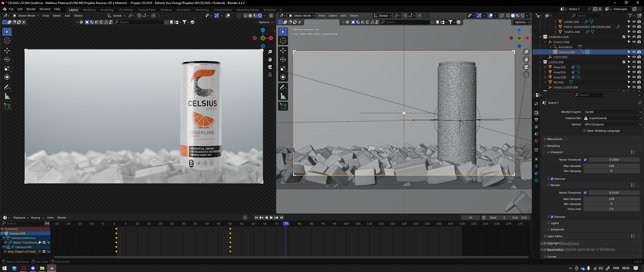
Task: Toggle CAMERAS.008 collection exclude checkbox
Action: click(x=624, y=37)
